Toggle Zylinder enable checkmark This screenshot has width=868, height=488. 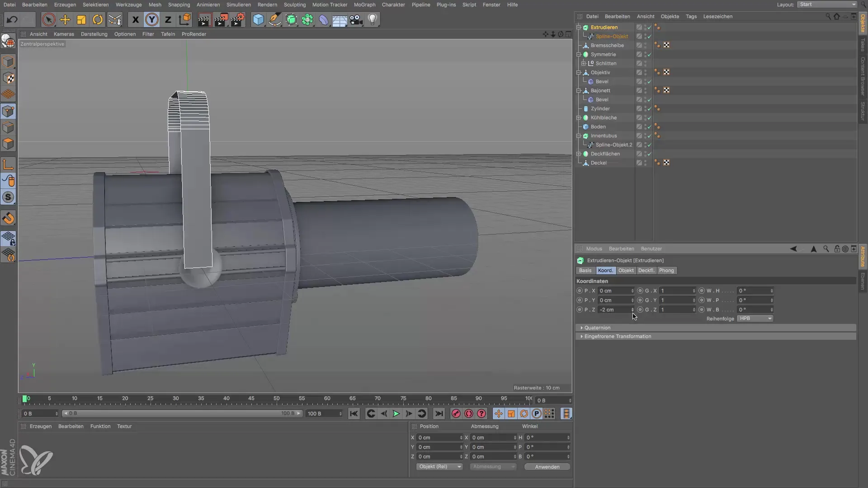point(649,109)
